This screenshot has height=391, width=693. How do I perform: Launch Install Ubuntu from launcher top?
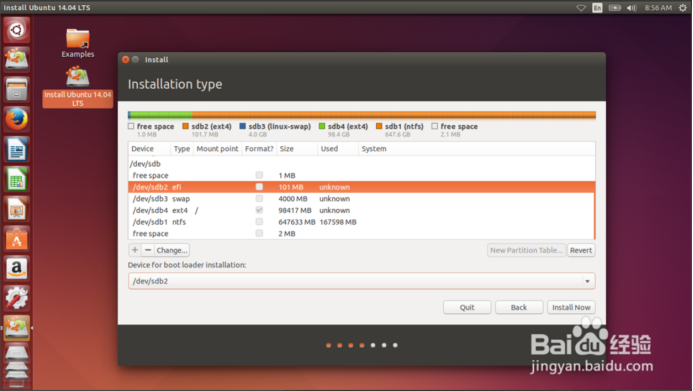(x=17, y=59)
